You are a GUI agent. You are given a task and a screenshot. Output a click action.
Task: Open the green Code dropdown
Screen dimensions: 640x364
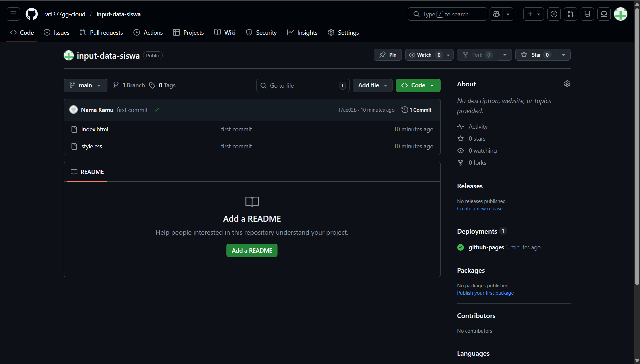coord(418,85)
